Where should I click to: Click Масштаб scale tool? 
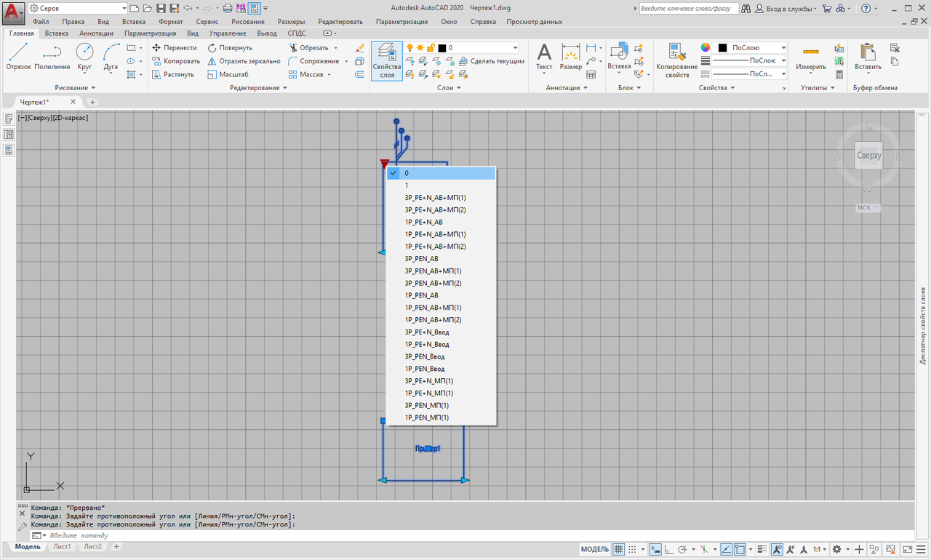point(228,74)
